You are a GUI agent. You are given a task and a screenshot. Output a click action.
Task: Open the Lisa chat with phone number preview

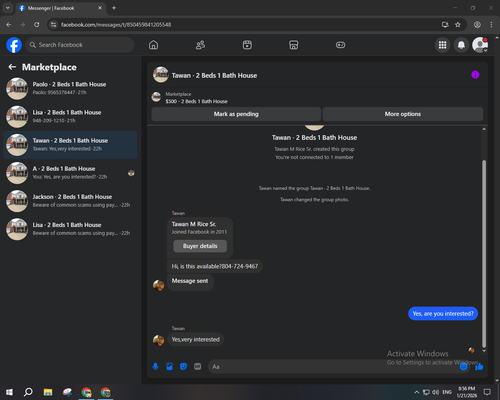tap(70, 117)
